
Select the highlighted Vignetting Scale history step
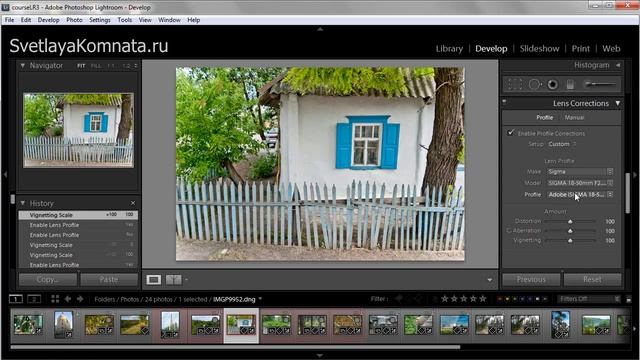tap(78, 215)
